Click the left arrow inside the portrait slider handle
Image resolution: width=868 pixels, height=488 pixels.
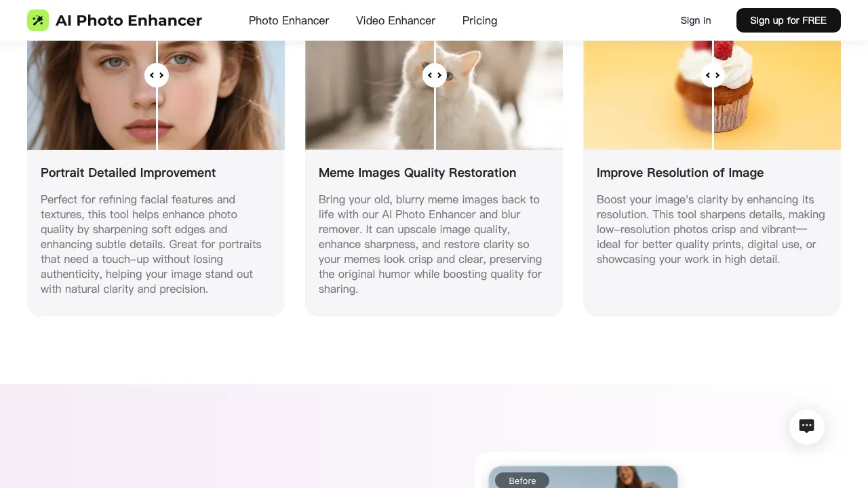(153, 75)
